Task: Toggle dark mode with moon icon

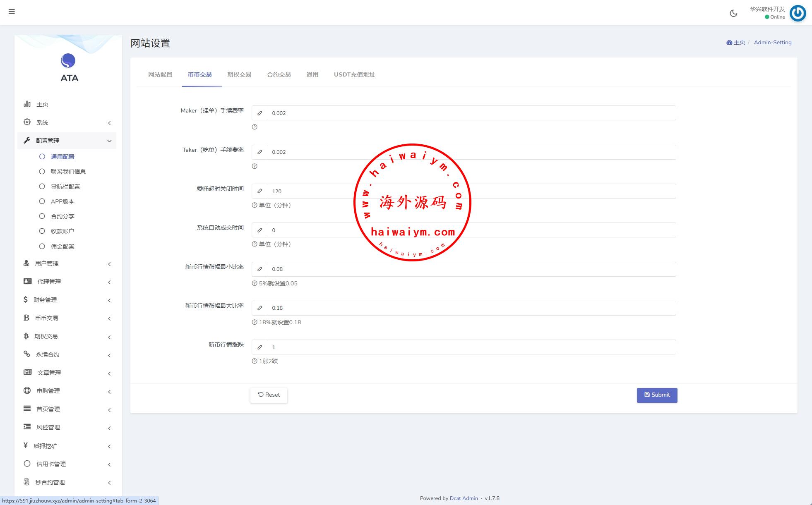Action: pos(733,13)
